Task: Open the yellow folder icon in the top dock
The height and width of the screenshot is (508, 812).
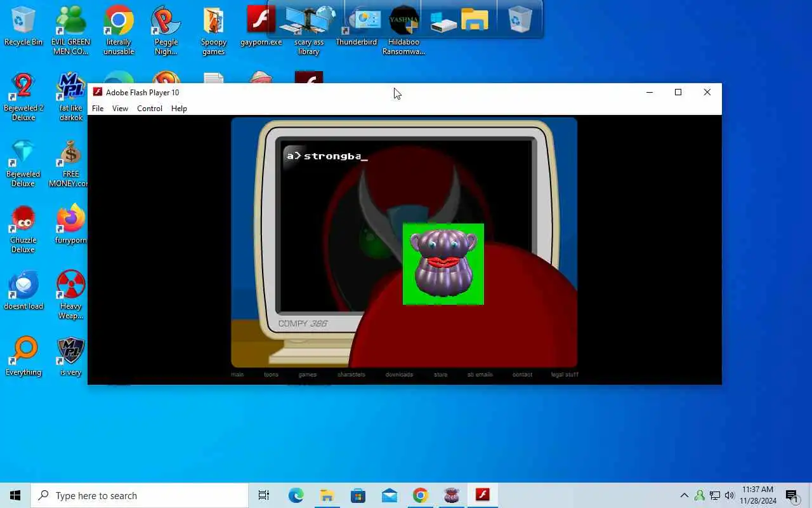Action: click(475, 20)
